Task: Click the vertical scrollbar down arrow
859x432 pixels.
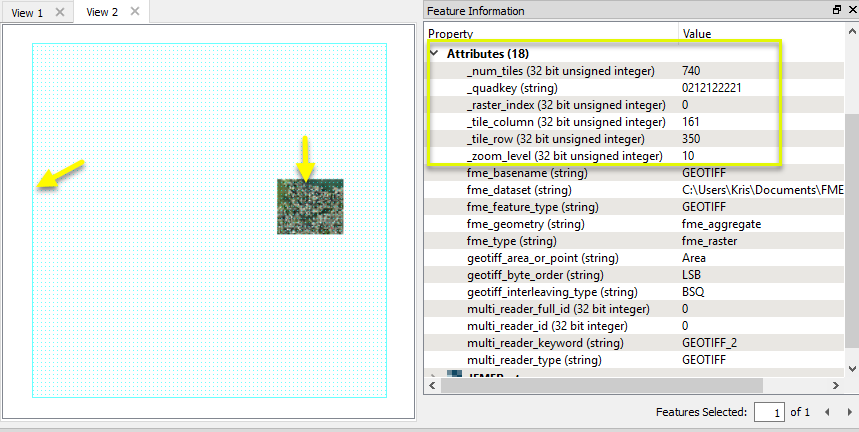Action: pos(852,368)
